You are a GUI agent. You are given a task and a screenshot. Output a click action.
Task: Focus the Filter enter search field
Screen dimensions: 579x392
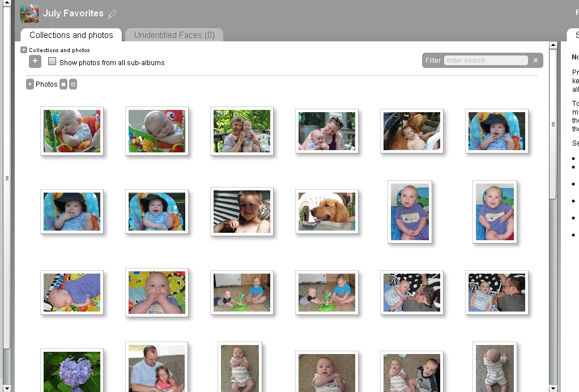[x=486, y=61]
